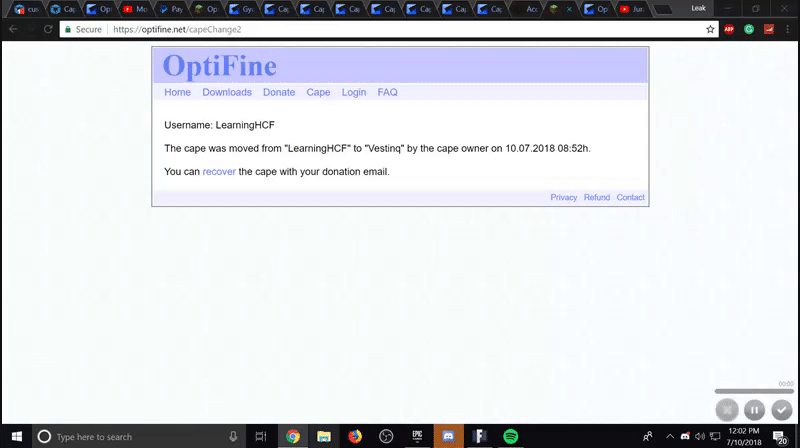This screenshot has width=800, height=448.
Task: Open Task View in the taskbar
Action: (261, 436)
